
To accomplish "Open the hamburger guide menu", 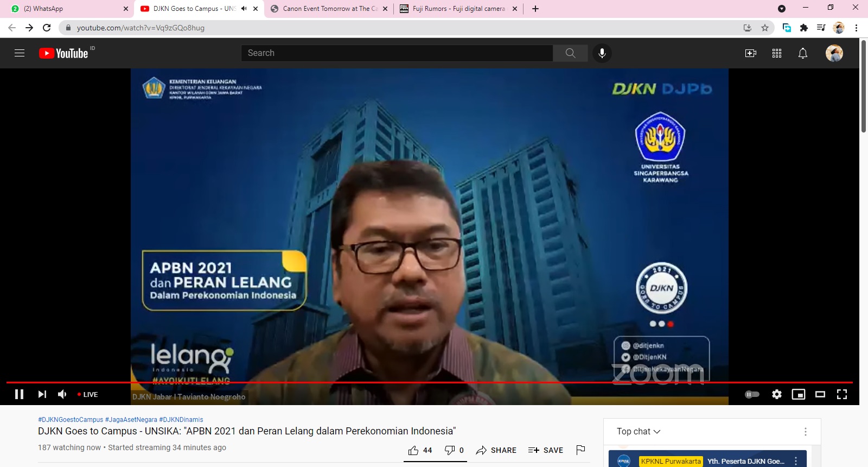I will pos(20,53).
